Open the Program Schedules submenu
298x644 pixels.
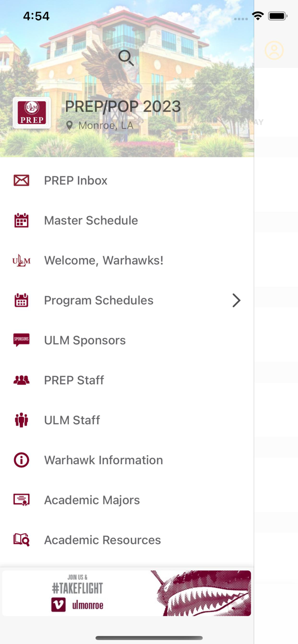[98, 300]
